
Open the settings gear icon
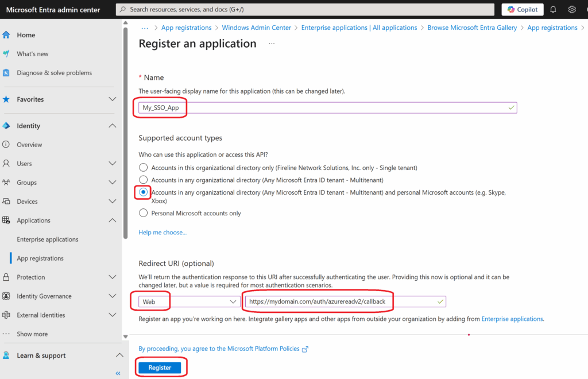tap(572, 9)
